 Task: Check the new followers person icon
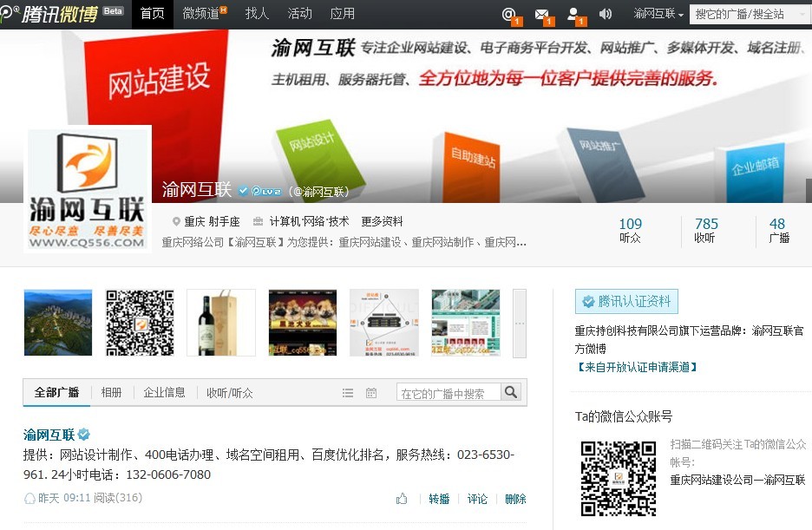[x=573, y=14]
